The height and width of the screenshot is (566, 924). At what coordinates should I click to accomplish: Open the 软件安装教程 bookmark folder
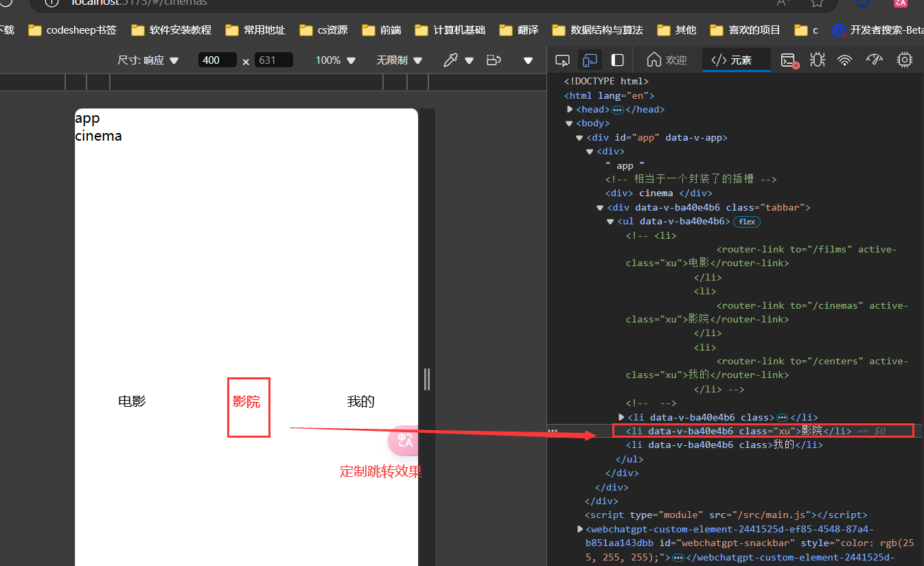click(x=172, y=30)
